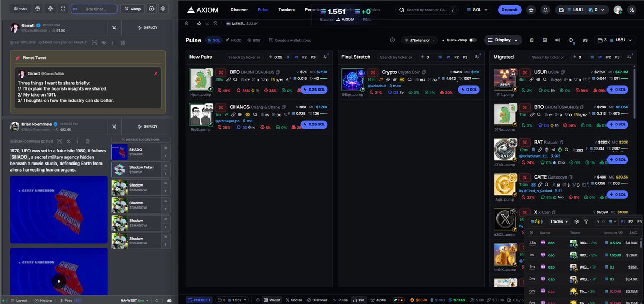Open the help question mark icon in Pulse
Viewport: 644px width, 304px height.
pos(392,40)
